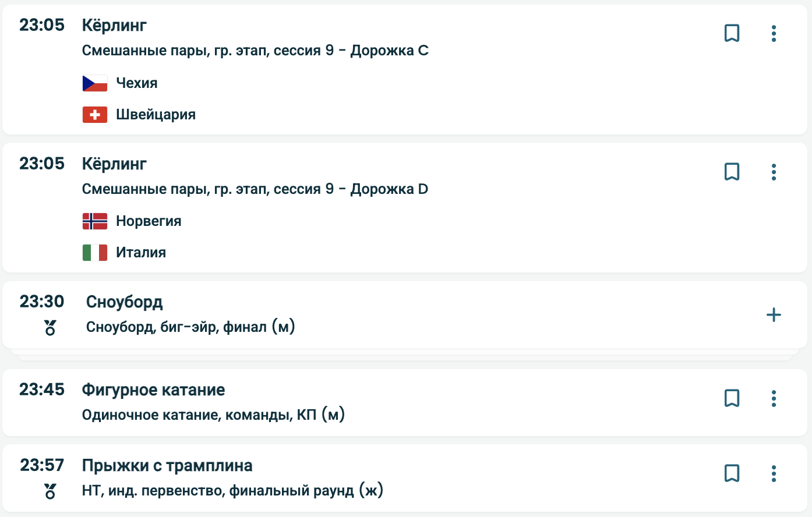Bookmark the figure skating team event
This screenshot has width=812, height=517.
point(732,398)
